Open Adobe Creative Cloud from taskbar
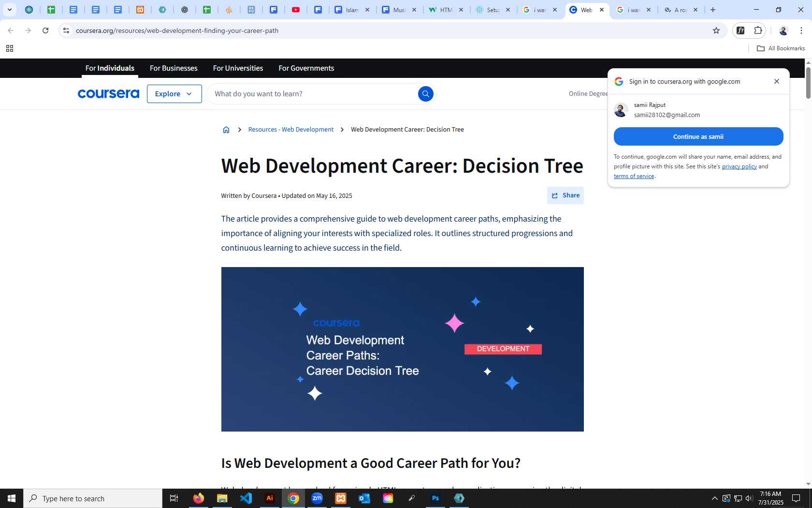 (388, 498)
